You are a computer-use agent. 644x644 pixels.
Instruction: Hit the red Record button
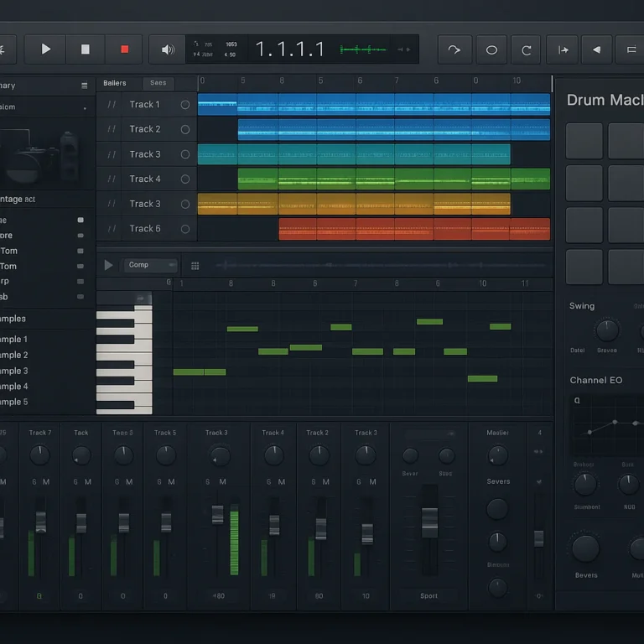(x=124, y=49)
